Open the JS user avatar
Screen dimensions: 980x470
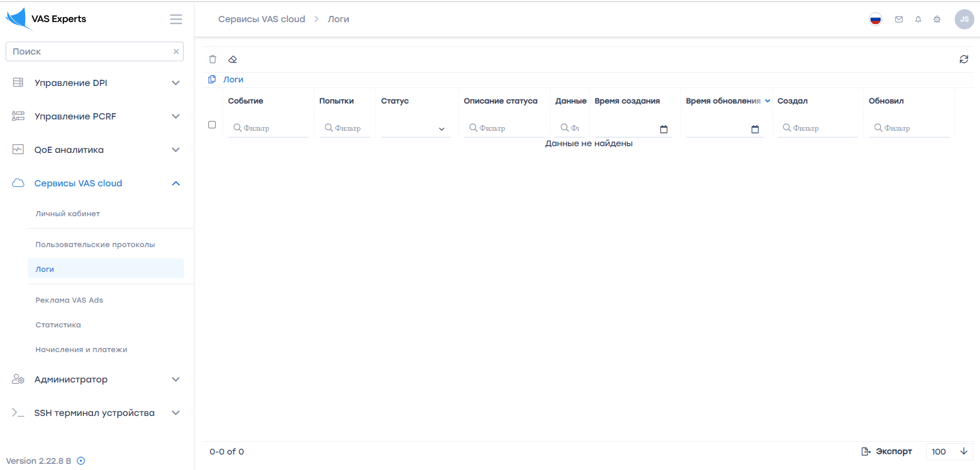pyautogui.click(x=964, y=20)
